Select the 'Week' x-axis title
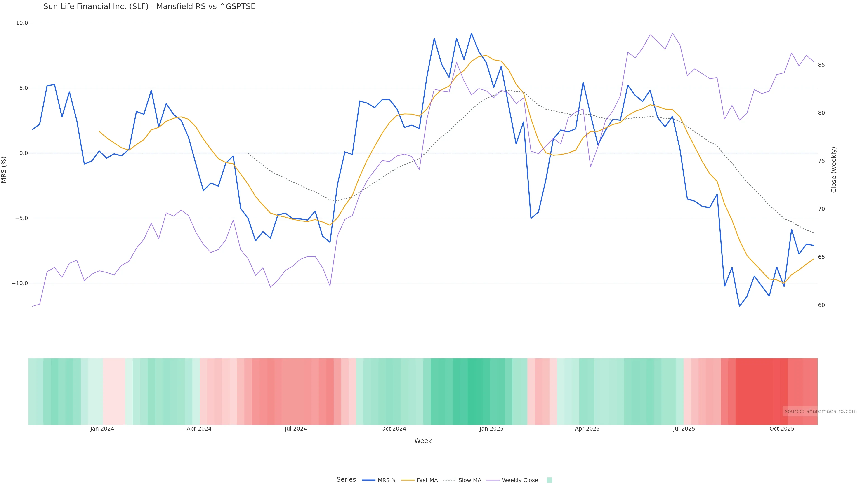 point(423,441)
